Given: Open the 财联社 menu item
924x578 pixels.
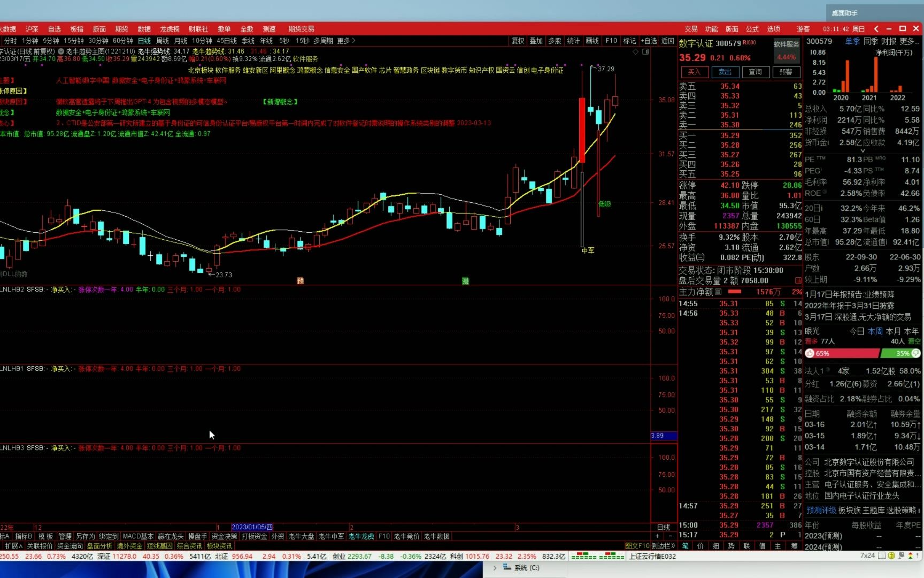Looking at the screenshot, I should click(198, 29).
